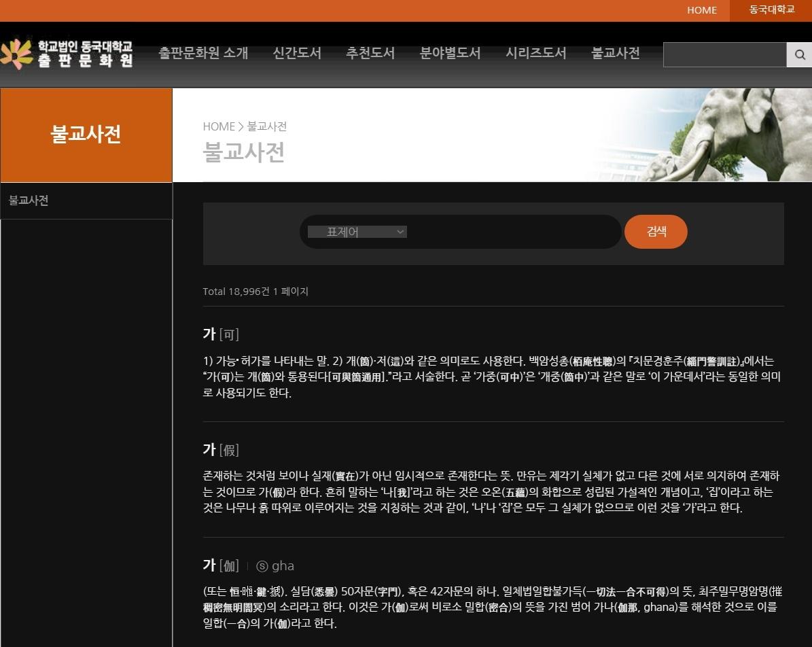Open 신간도서 menu item
This screenshot has width=812, height=647.
pyautogui.click(x=297, y=53)
